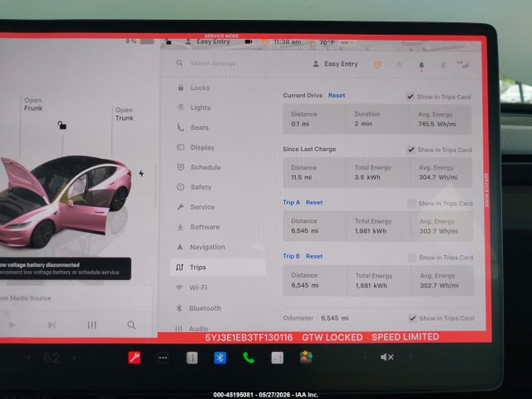Reset Trip B statistics

tap(314, 257)
